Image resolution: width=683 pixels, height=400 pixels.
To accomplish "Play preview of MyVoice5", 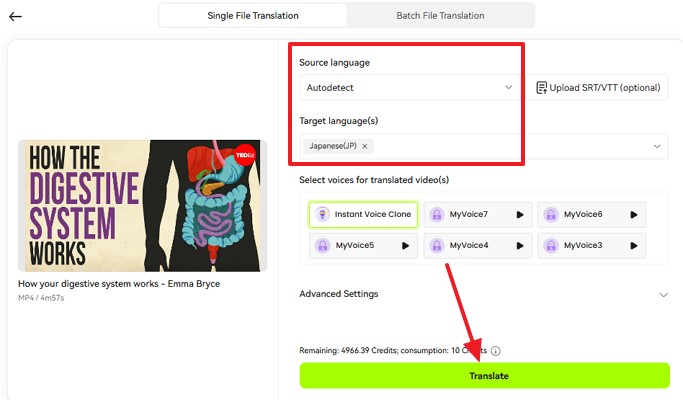I will coord(405,245).
